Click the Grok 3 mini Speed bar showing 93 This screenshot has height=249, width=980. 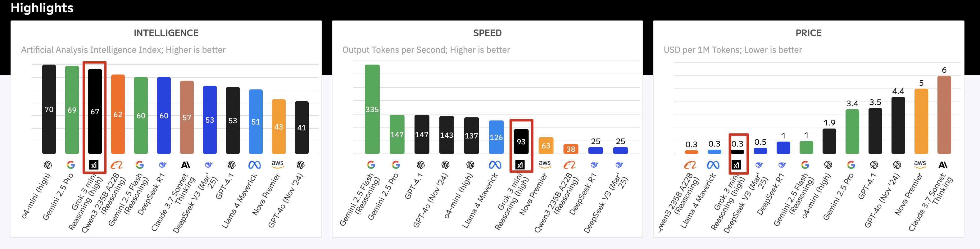521,141
